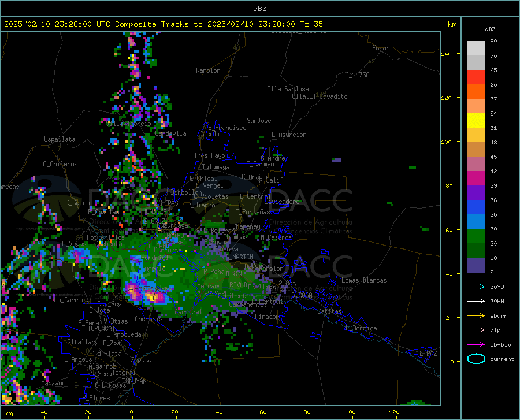Click the Lomas_Blancas map label

[364, 280]
